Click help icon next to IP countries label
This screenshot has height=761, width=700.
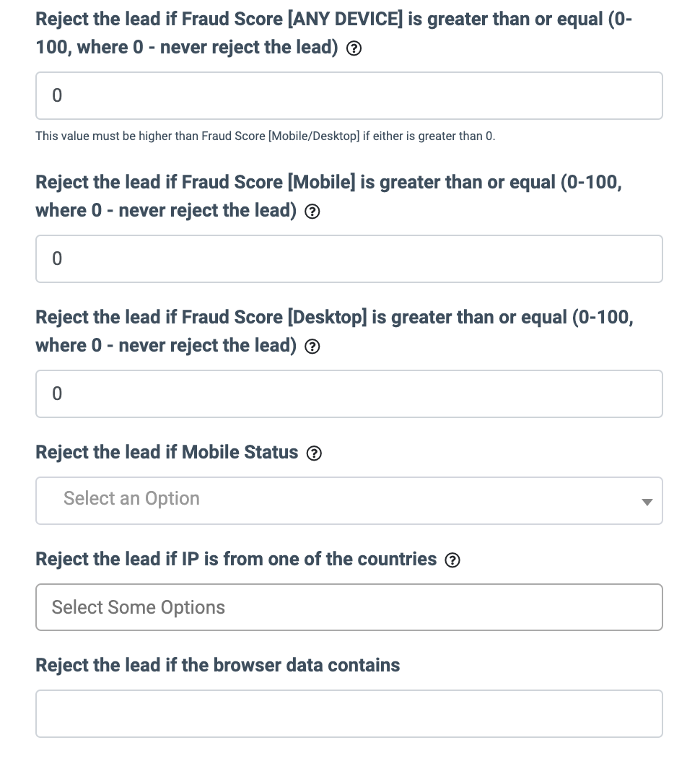pyautogui.click(x=452, y=560)
